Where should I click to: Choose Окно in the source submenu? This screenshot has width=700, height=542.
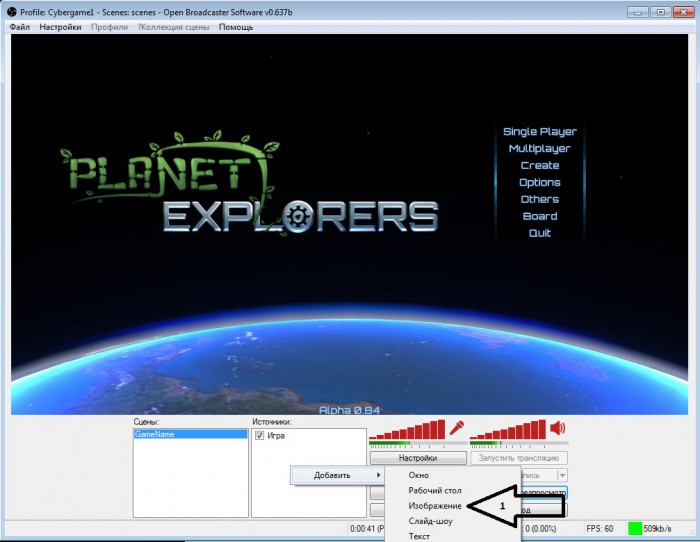point(420,475)
